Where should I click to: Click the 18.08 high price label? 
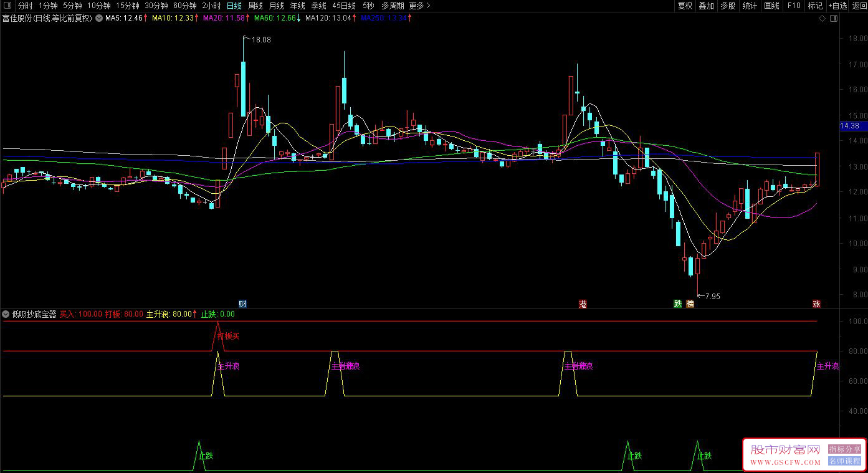coord(262,40)
